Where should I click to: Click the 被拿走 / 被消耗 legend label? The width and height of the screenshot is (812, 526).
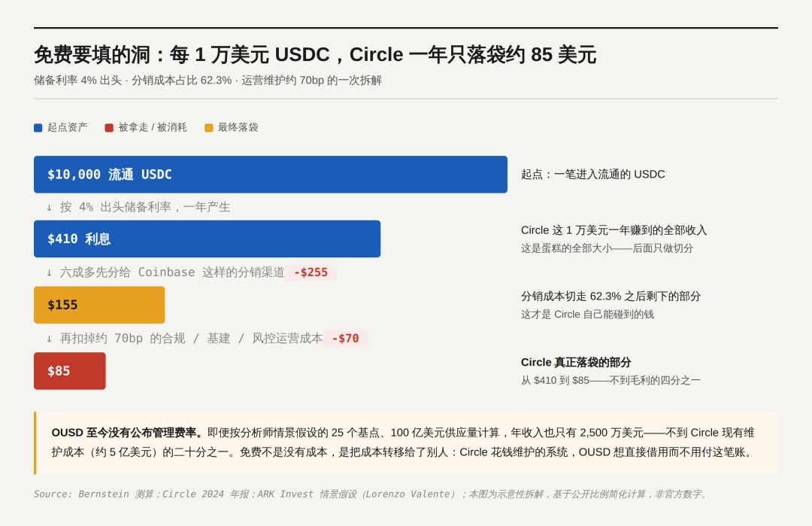152,127
